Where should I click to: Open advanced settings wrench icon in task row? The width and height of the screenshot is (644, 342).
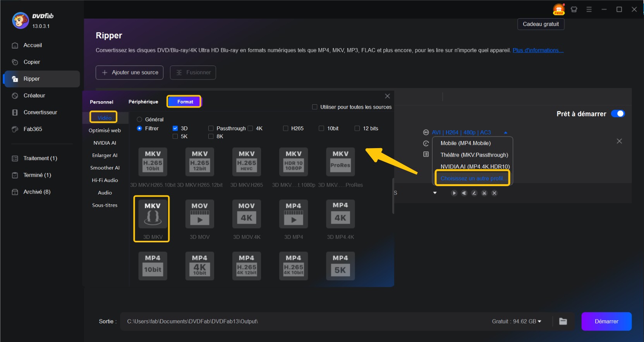tap(464, 193)
